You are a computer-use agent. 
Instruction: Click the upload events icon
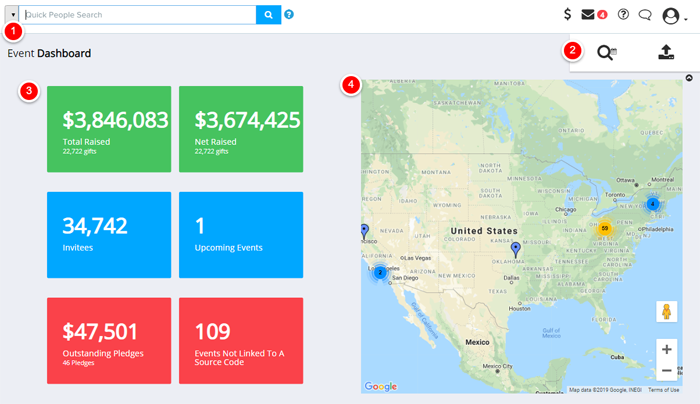666,52
